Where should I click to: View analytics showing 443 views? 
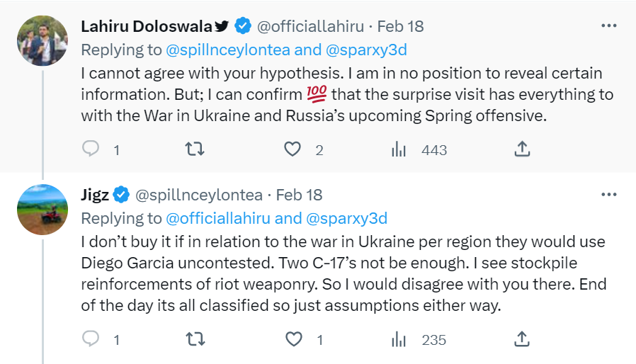(x=399, y=149)
